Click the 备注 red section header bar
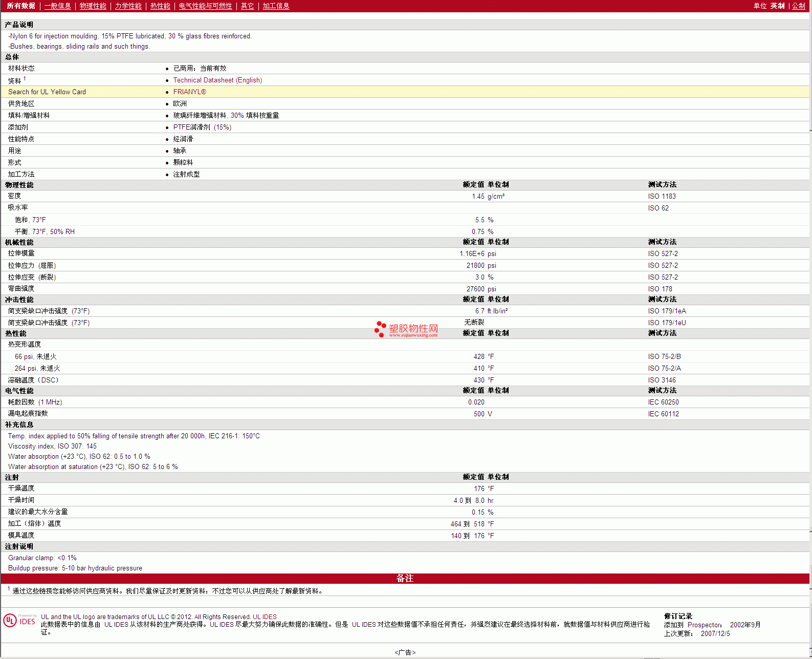 click(405, 579)
